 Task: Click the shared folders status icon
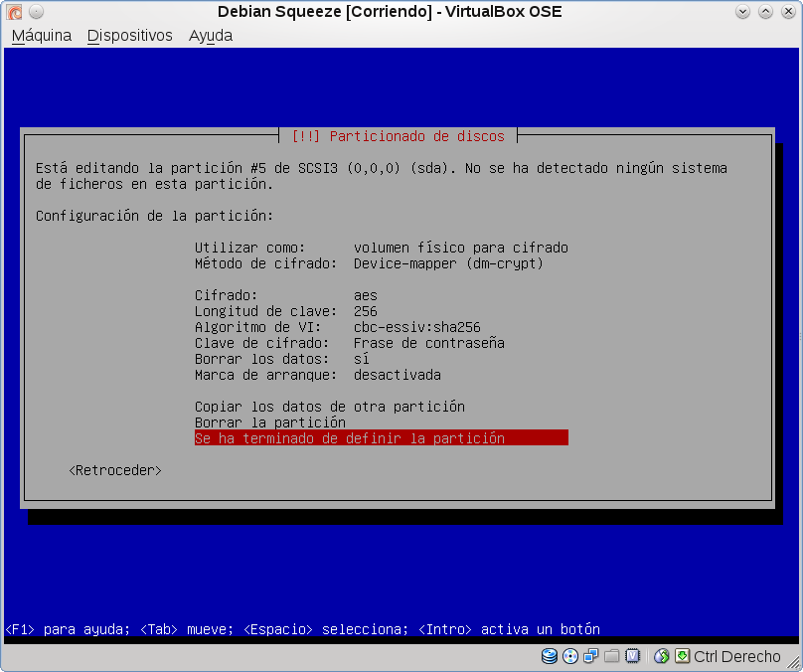(x=611, y=656)
